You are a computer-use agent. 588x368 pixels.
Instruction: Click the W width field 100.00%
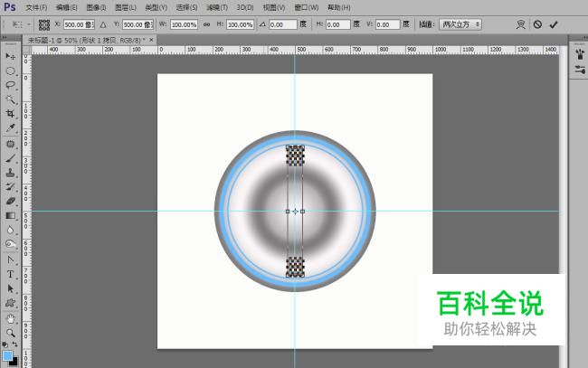point(184,24)
